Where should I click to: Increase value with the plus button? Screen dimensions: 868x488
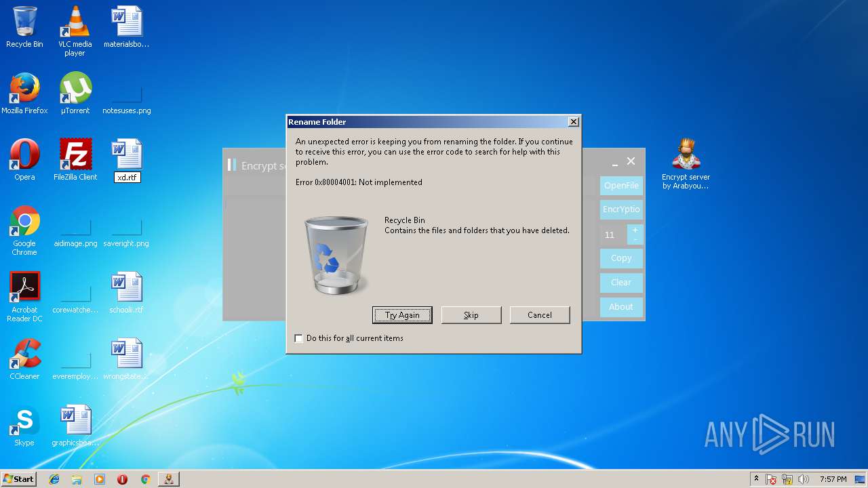point(635,230)
